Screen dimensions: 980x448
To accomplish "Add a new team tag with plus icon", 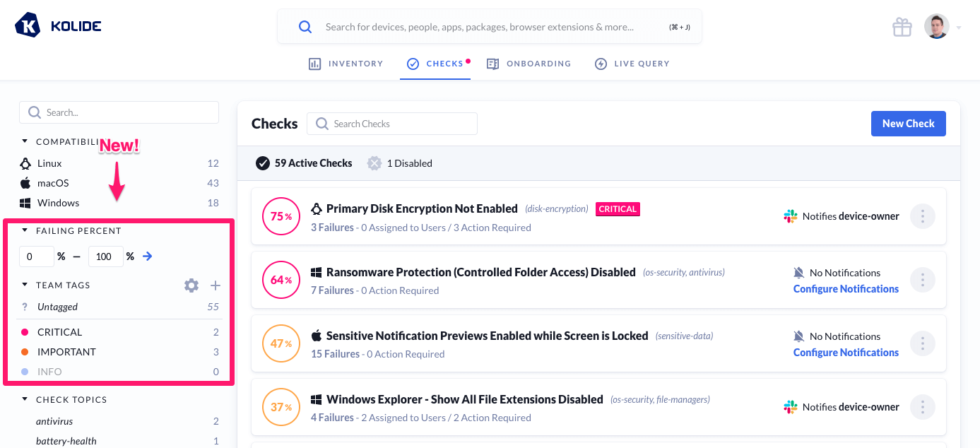I will pyautogui.click(x=216, y=285).
